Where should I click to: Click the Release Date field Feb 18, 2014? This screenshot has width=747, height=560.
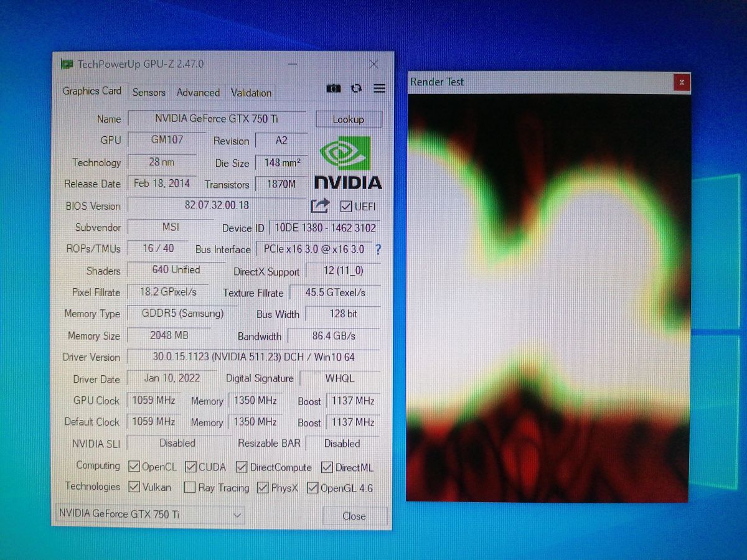coord(162,183)
